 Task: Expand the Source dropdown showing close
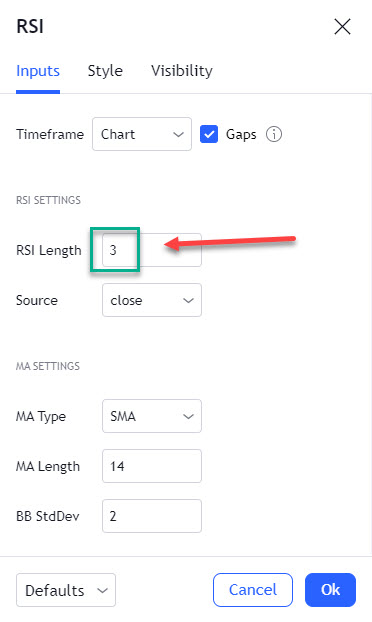coord(152,300)
